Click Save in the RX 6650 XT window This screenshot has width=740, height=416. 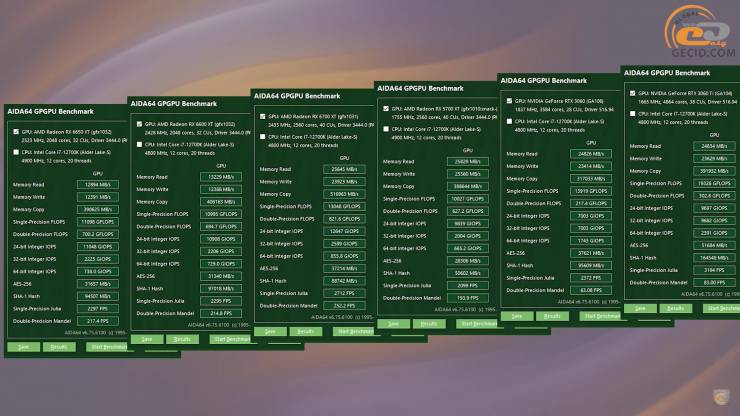(x=24, y=347)
